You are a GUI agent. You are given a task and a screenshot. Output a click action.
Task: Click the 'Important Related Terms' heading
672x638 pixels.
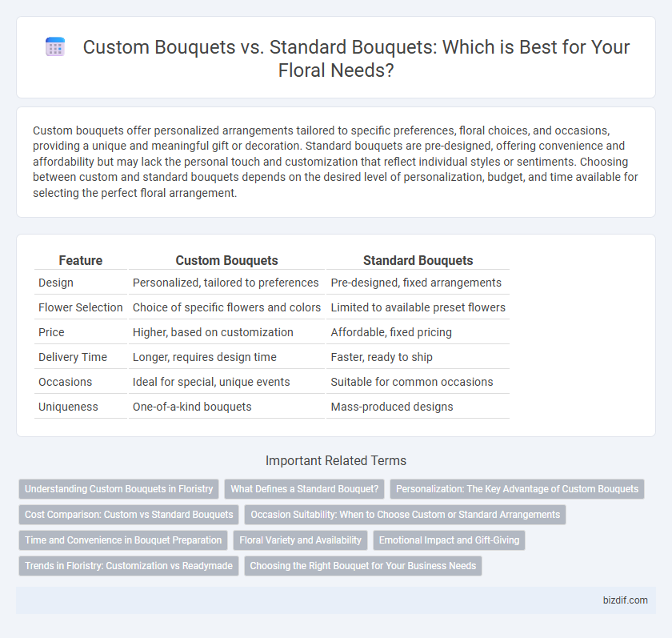(336, 460)
